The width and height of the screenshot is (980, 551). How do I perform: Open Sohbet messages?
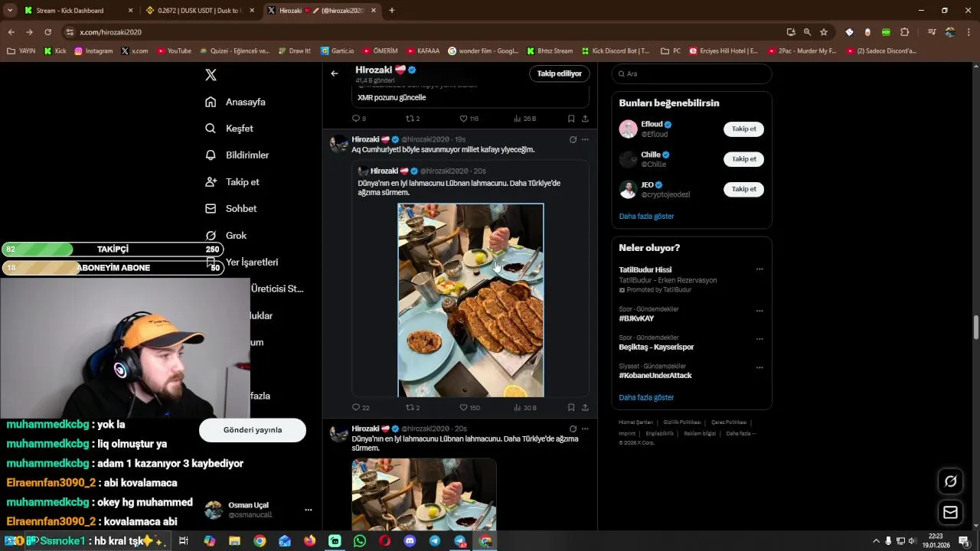(231, 208)
